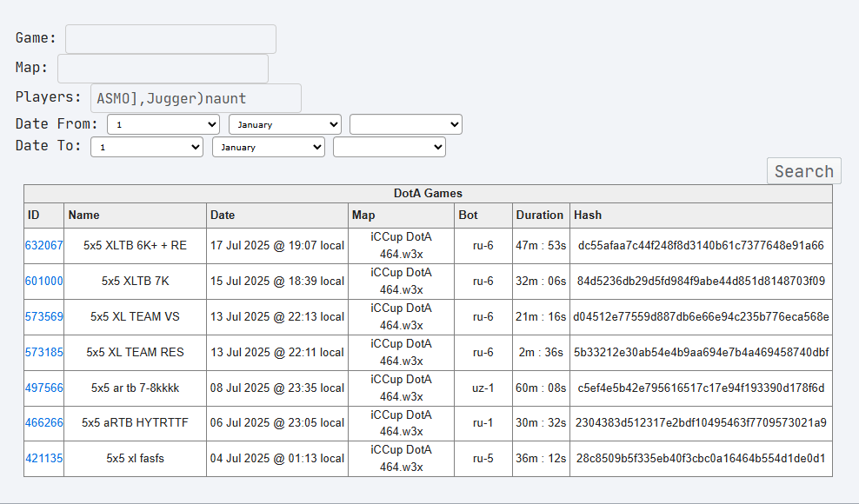Open the Date From month dropdown

(285, 124)
